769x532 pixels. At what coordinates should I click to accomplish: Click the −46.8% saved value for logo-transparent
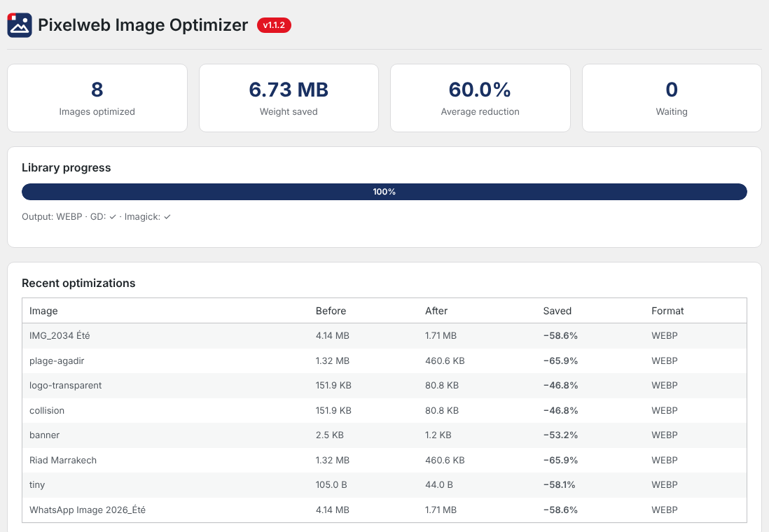[560, 386]
